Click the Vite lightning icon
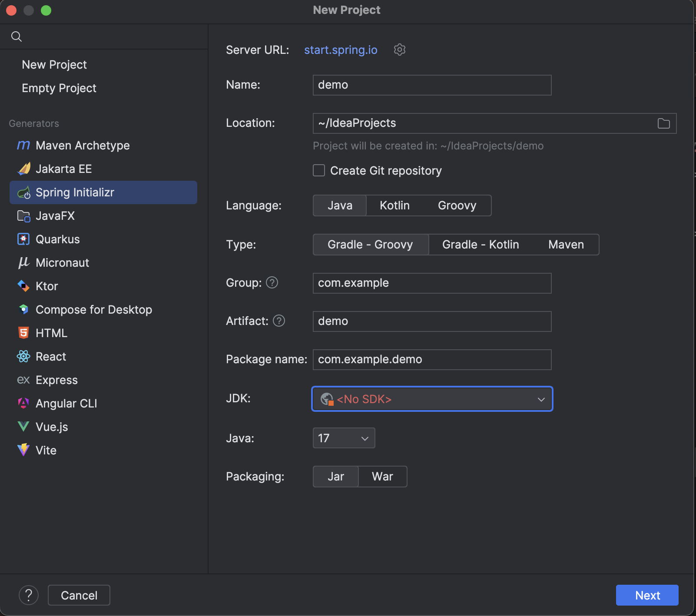 [23, 450]
